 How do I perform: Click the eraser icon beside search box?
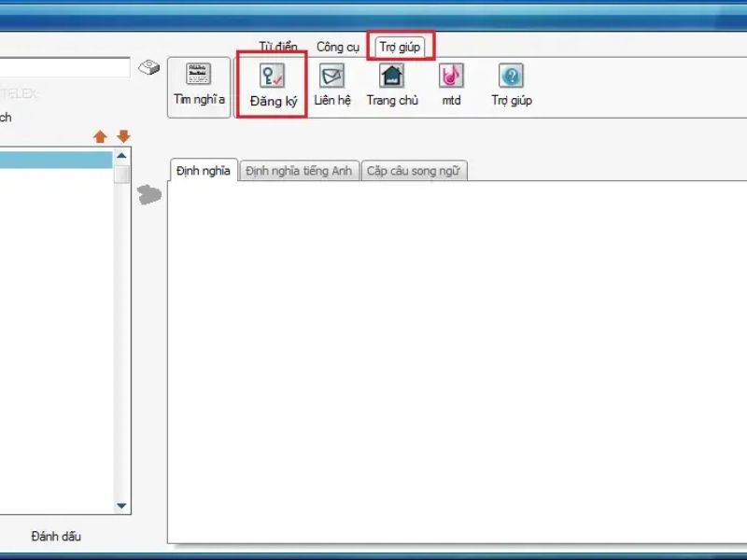click(x=148, y=67)
